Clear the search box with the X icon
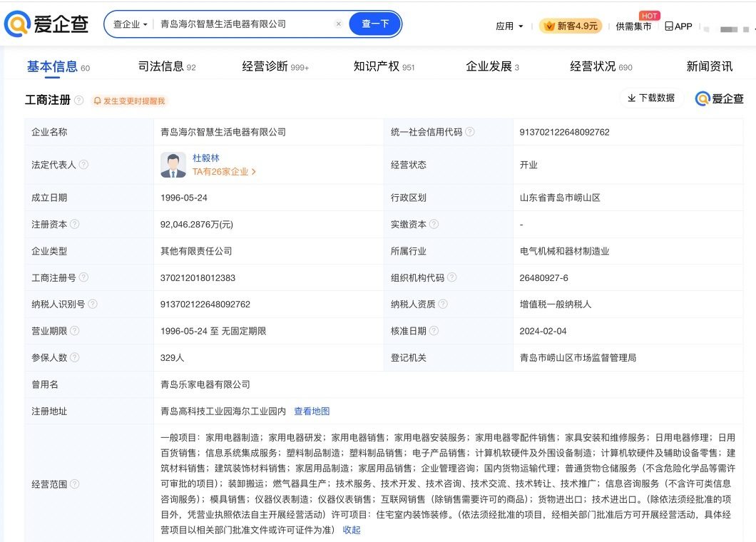Image resolution: width=756 pixels, height=542 pixels. [338, 24]
